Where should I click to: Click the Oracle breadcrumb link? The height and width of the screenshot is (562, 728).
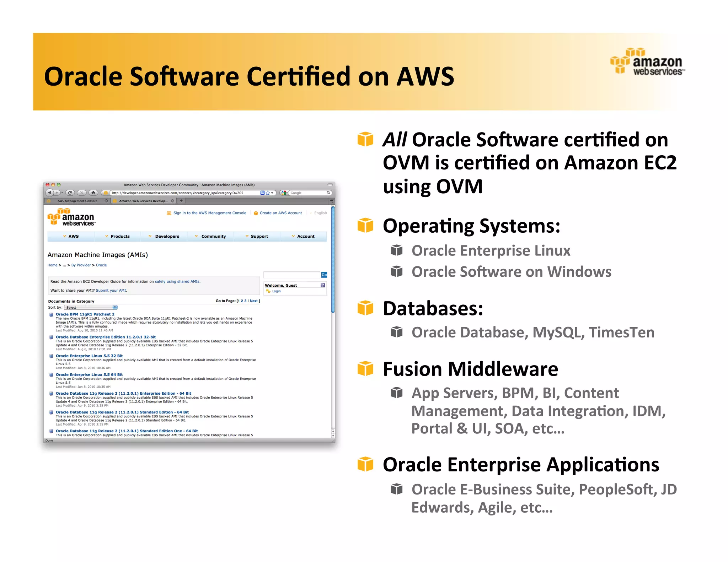pyautogui.click(x=101, y=265)
